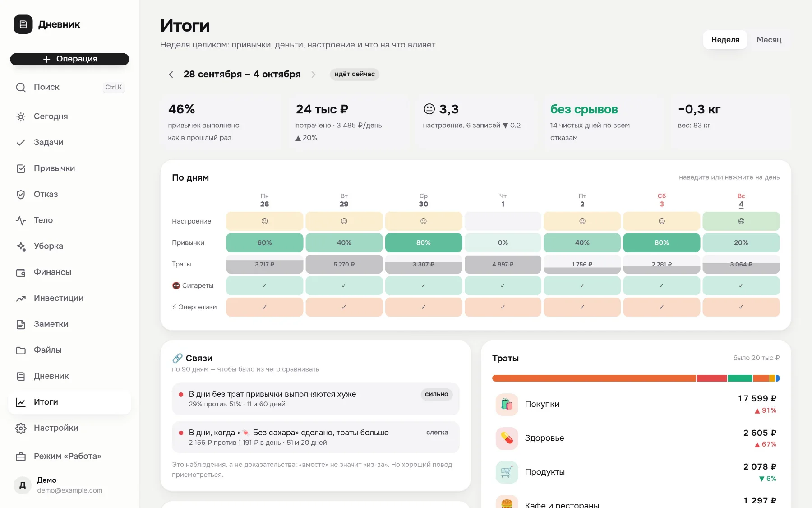This screenshot has width=812, height=508.
Task: Click the Уборка sparkle icon
Action: (x=21, y=247)
